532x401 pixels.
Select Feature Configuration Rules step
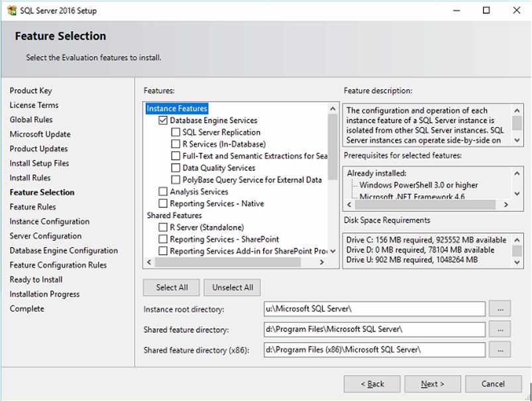[58, 265]
